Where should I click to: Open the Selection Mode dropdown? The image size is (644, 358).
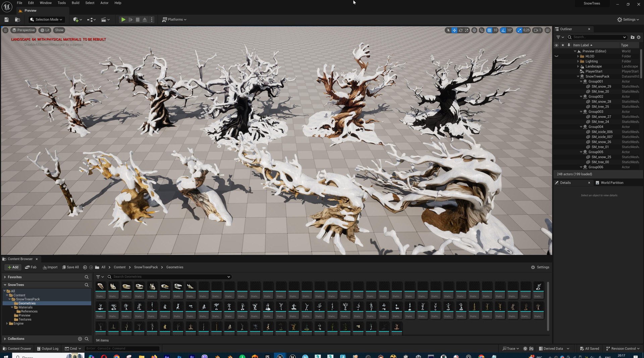point(46,19)
